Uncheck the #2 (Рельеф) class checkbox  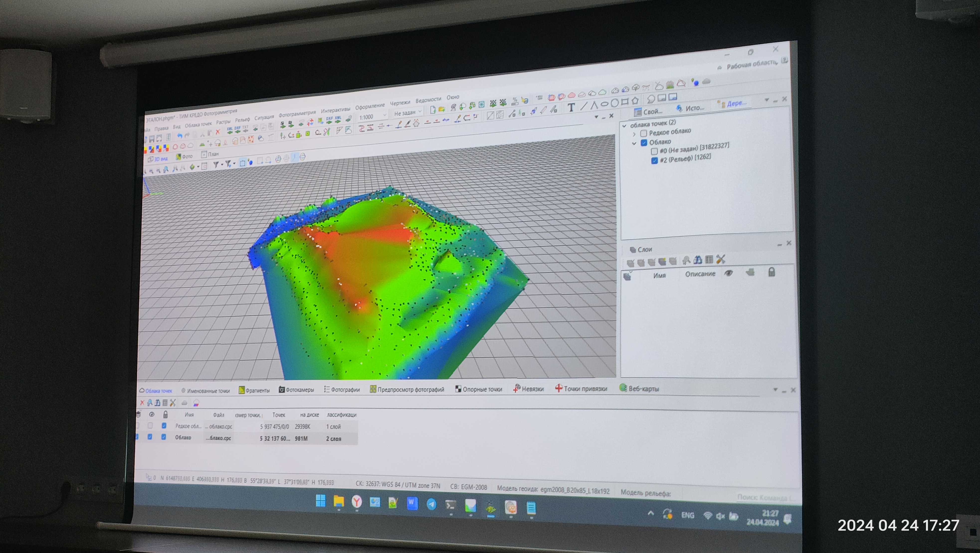654,161
